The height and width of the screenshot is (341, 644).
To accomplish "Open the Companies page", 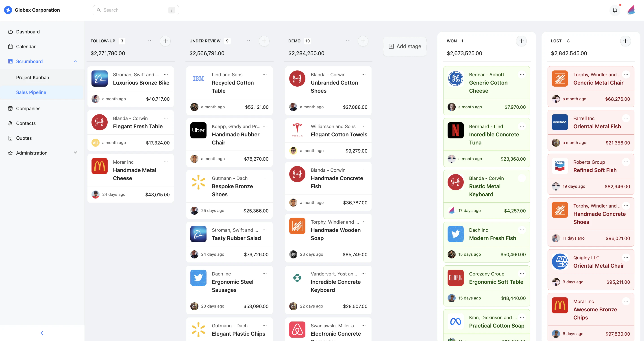I will click(x=28, y=108).
